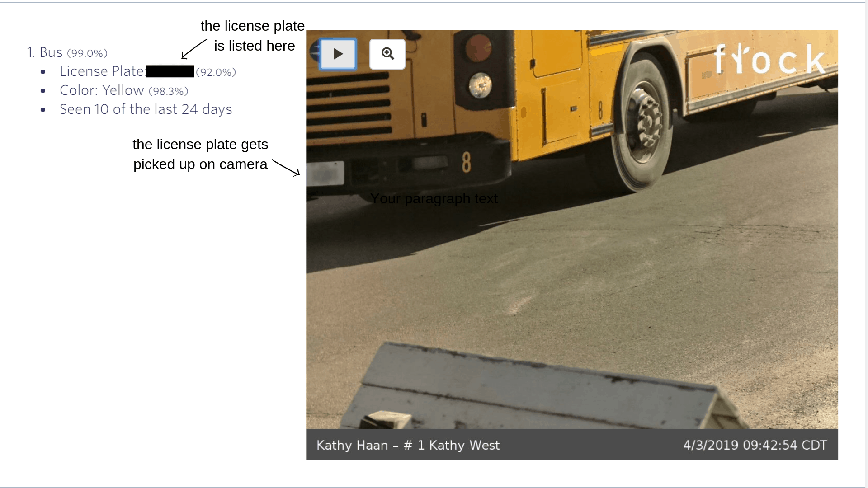The image size is (868, 488).
Task: Select the 'Your paragraph text' placeholder
Action: [x=434, y=198]
